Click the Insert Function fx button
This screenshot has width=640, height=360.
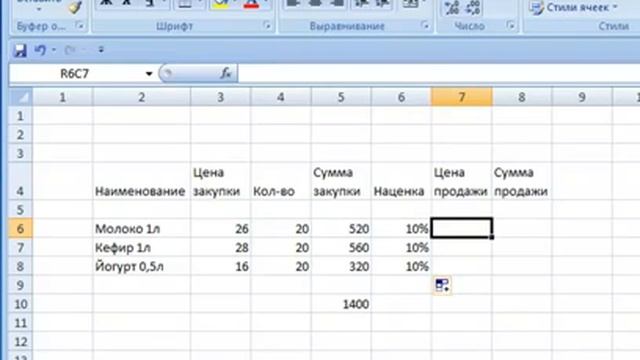(x=226, y=73)
